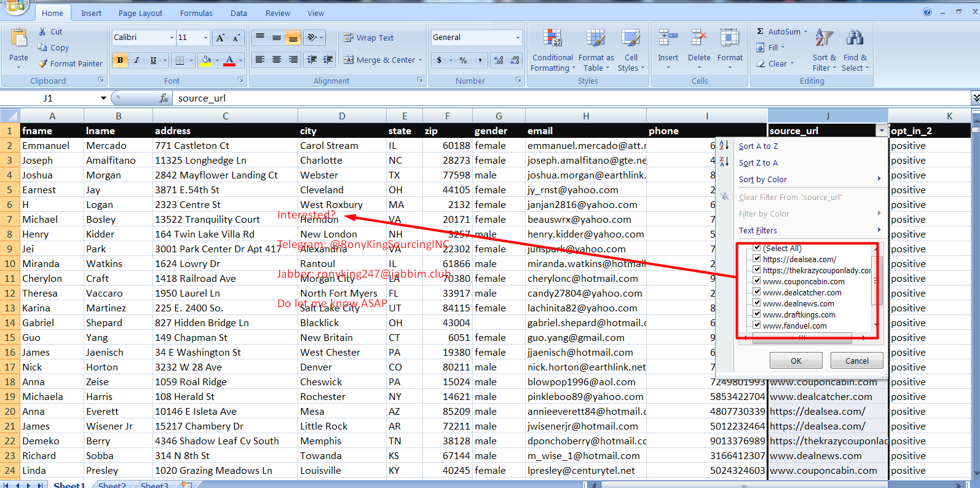Viewport: 980px width, 488px height.
Task: Switch to the Insert ribbon tab
Action: [x=91, y=13]
